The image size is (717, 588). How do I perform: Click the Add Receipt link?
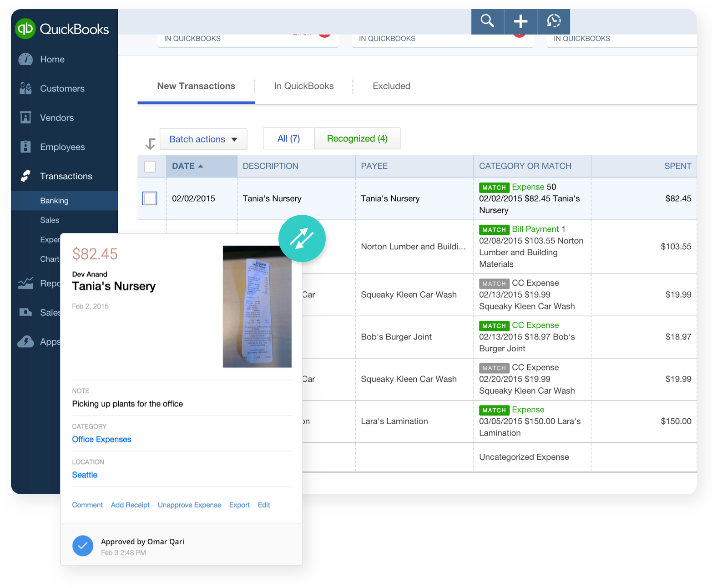(x=130, y=505)
